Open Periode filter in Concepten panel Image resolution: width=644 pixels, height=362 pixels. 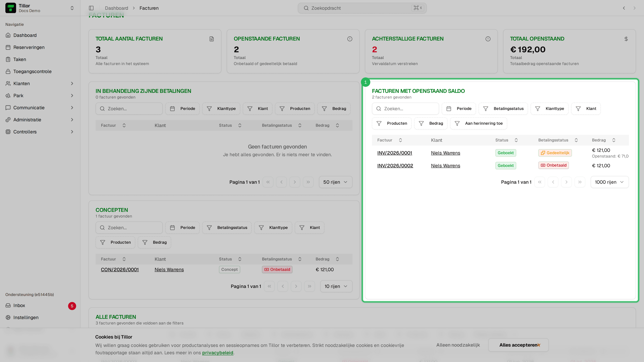tap(182, 228)
